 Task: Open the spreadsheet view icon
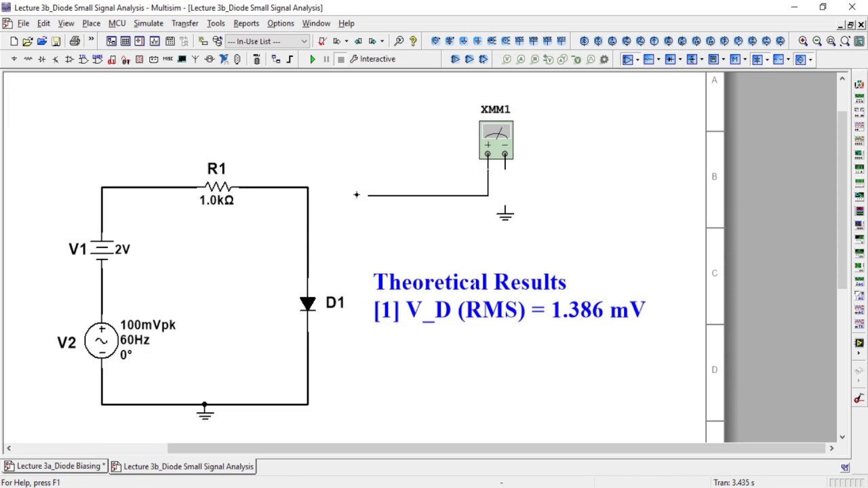coord(125,41)
